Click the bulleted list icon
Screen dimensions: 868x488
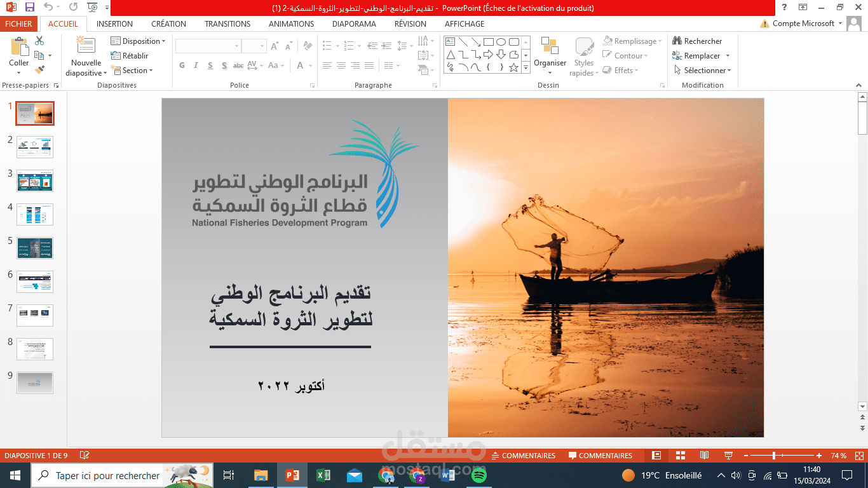[328, 44]
